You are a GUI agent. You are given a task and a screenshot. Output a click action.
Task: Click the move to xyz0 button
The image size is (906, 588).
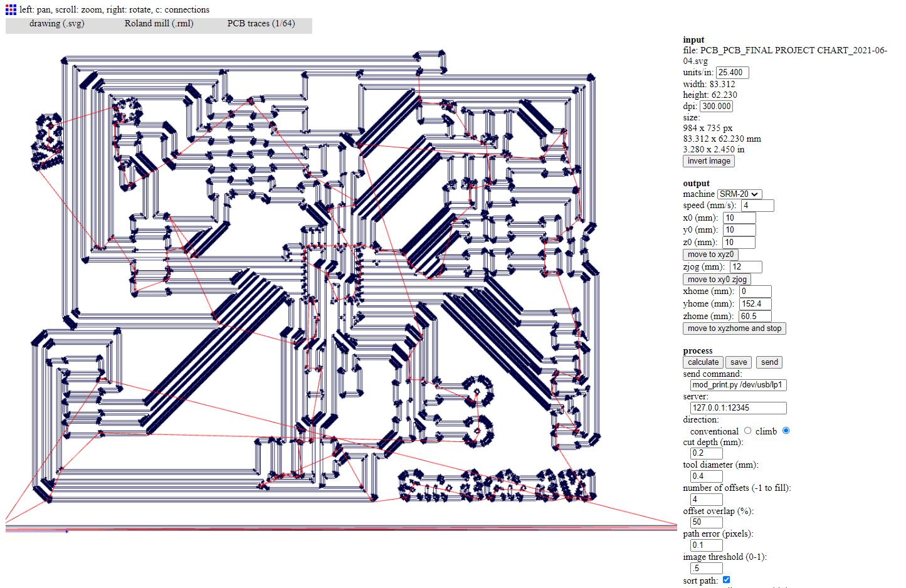[710, 255]
